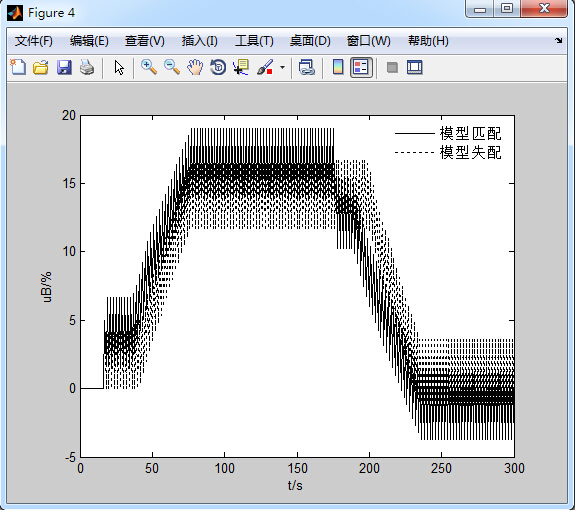This screenshot has height=510, width=575.
Task: Open the 插入(I) menu
Action: 199,41
